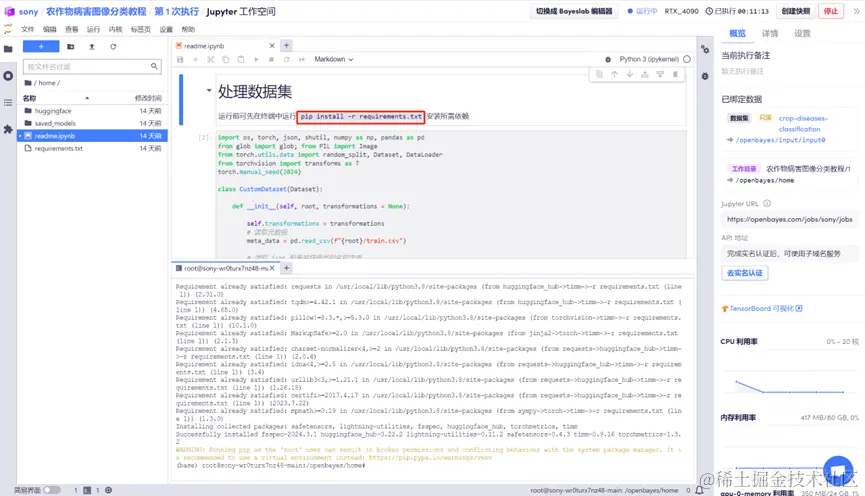Click the red 停止 button
The height and width of the screenshot is (496, 865).
(831, 11)
